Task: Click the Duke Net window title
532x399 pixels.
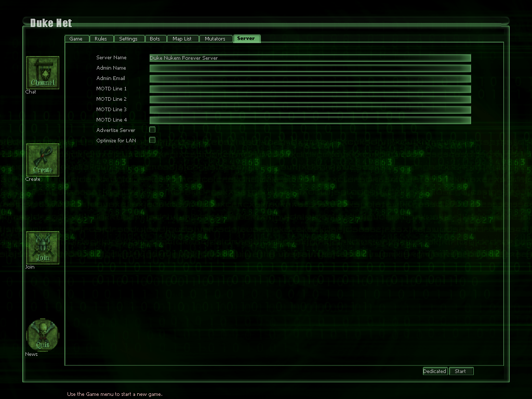Action: tap(51, 23)
